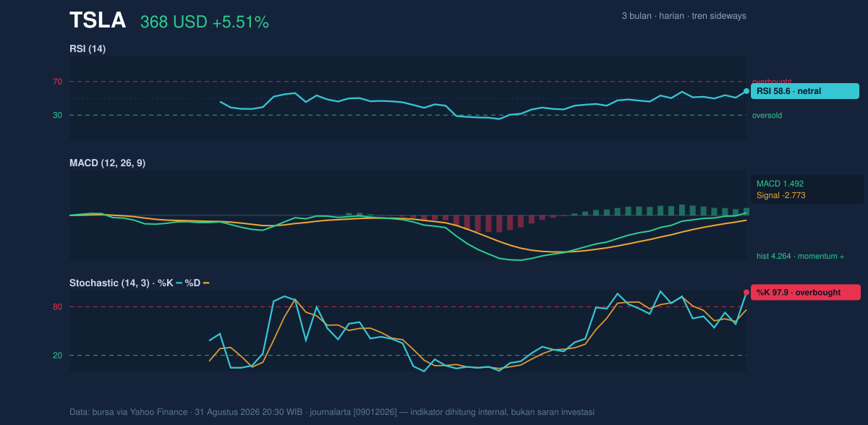
Task: Click the 368 USD +5.51% price text
Action: [205, 22]
